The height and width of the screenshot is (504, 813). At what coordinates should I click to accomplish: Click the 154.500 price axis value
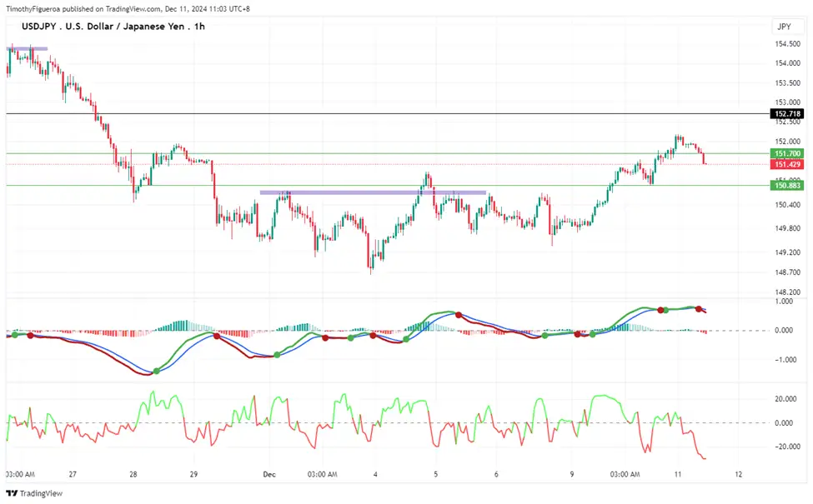point(788,44)
